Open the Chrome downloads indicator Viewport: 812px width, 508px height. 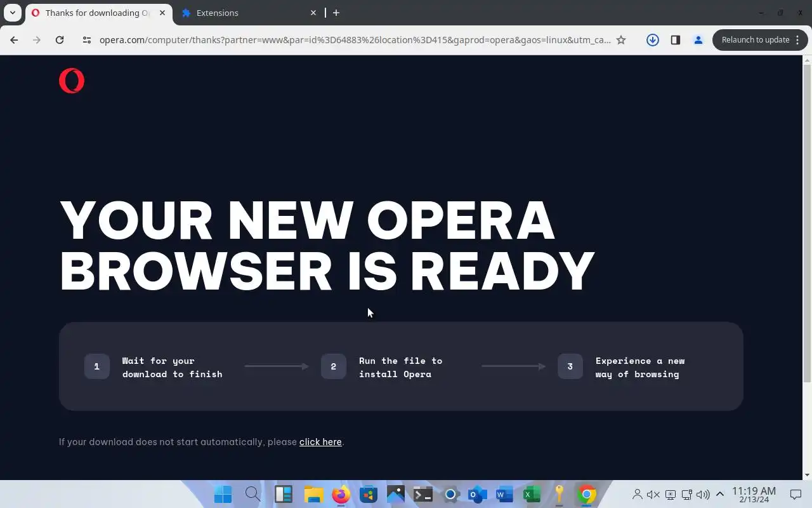653,40
